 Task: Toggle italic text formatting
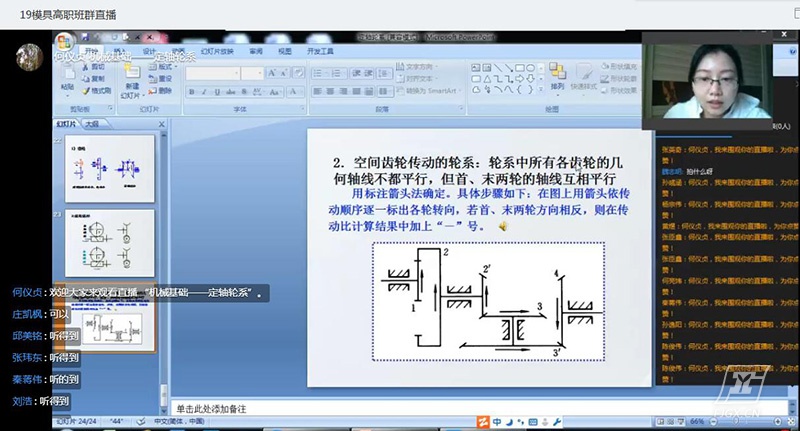[203, 93]
